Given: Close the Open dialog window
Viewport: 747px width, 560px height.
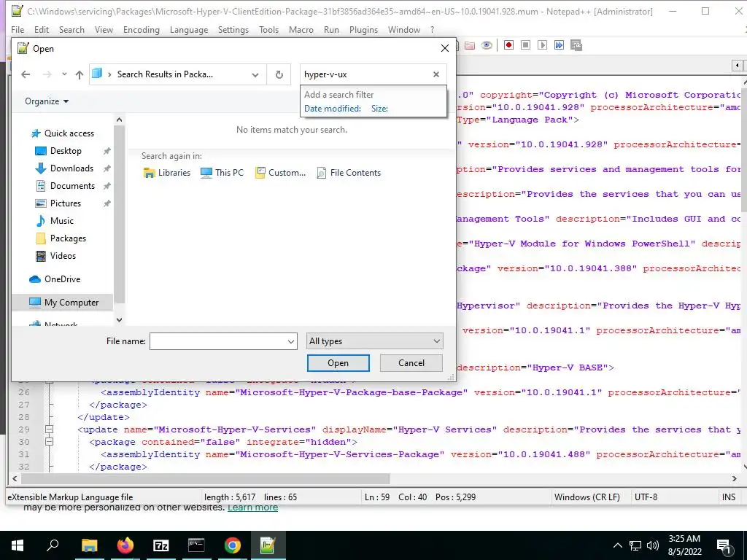Looking at the screenshot, I should point(445,49).
